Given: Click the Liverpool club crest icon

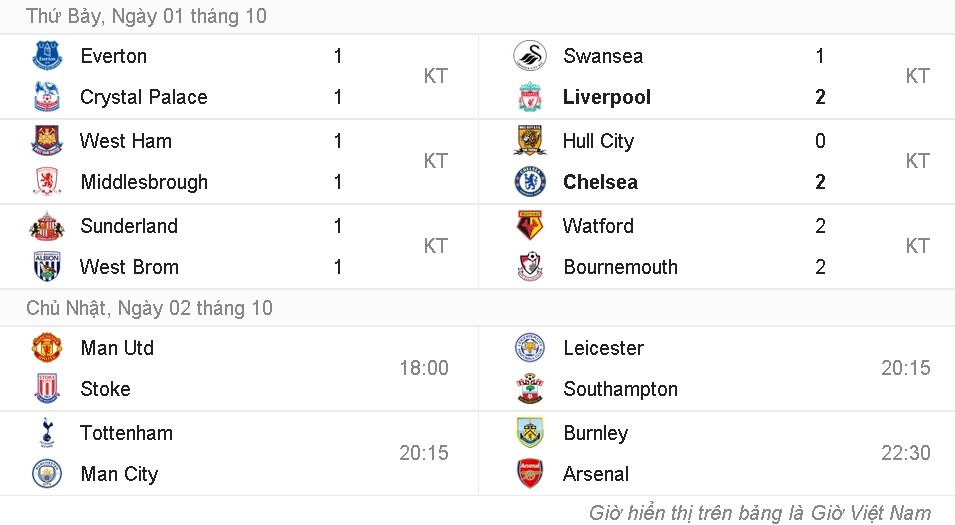Looking at the screenshot, I should [530, 97].
